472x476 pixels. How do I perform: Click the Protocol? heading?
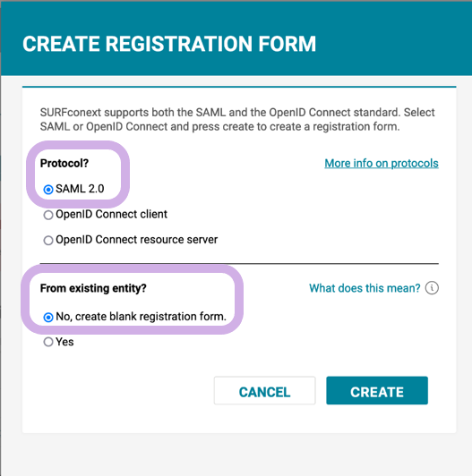point(64,164)
